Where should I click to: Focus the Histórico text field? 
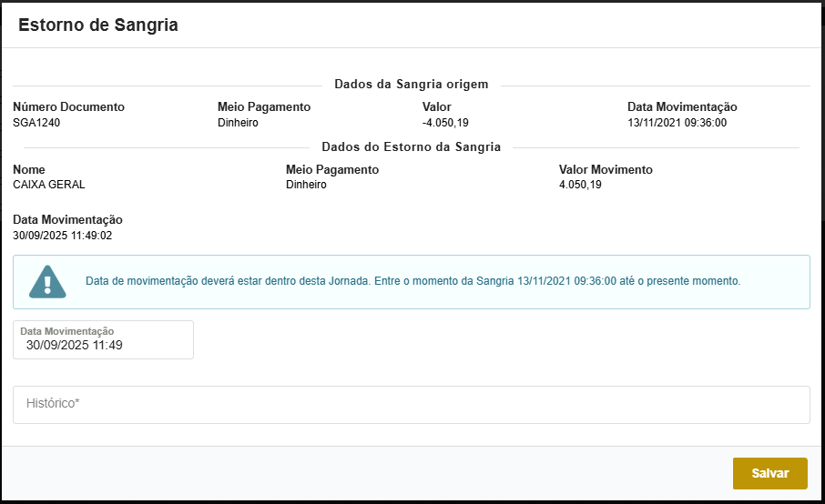pos(411,404)
